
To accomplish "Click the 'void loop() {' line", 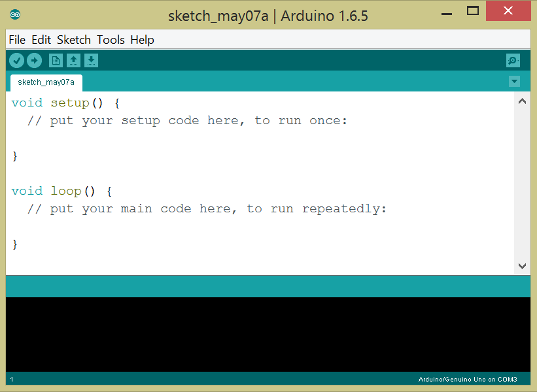I will point(61,191).
